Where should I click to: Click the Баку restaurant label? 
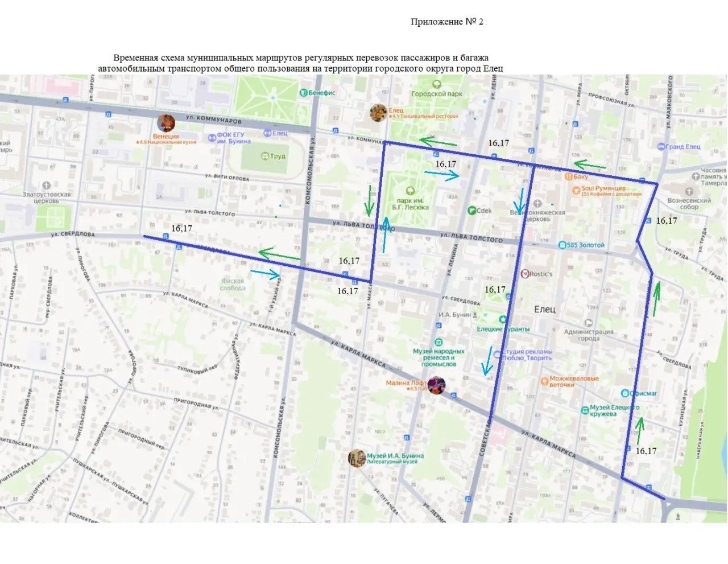click(581, 177)
